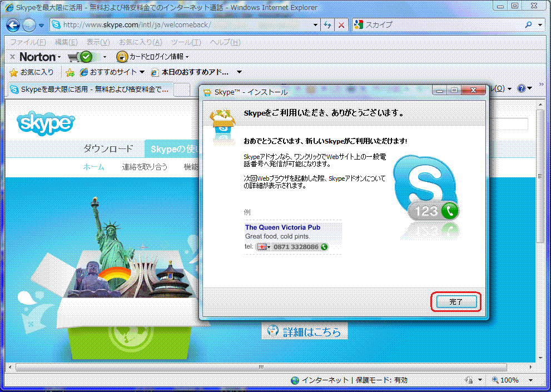Open the ヘルプ(H) menu
This screenshot has height=392, width=551.
[225, 42]
